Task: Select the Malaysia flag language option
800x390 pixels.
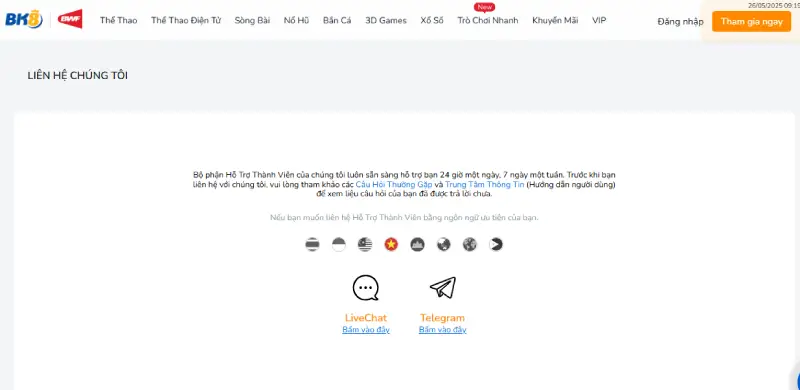Action: coord(365,245)
